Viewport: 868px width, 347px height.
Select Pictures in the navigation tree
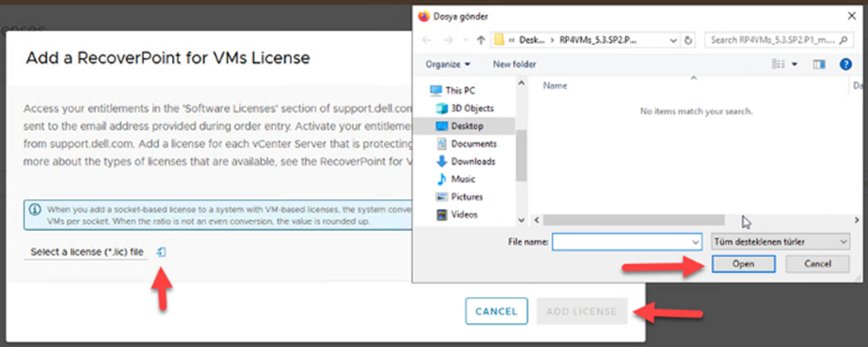pos(459,197)
